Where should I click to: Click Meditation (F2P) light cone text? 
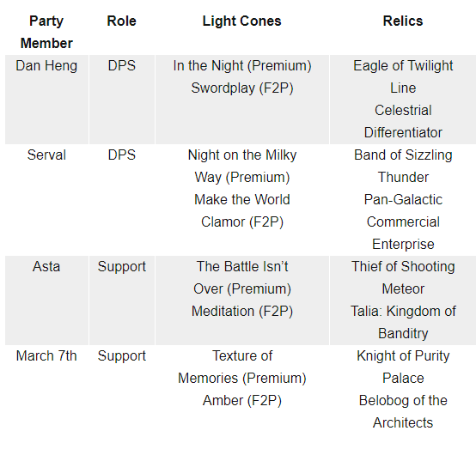tap(242, 312)
